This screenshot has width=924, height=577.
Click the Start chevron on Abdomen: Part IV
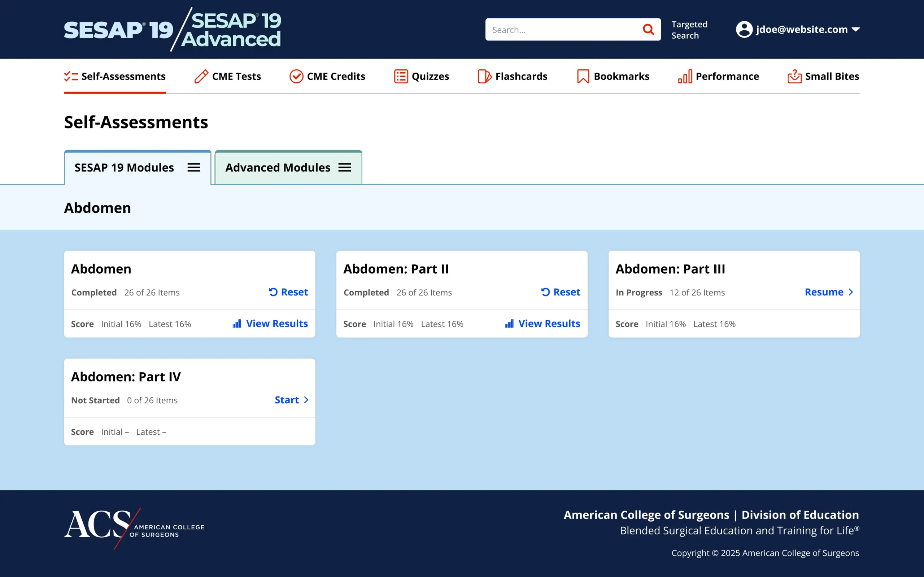click(x=306, y=400)
